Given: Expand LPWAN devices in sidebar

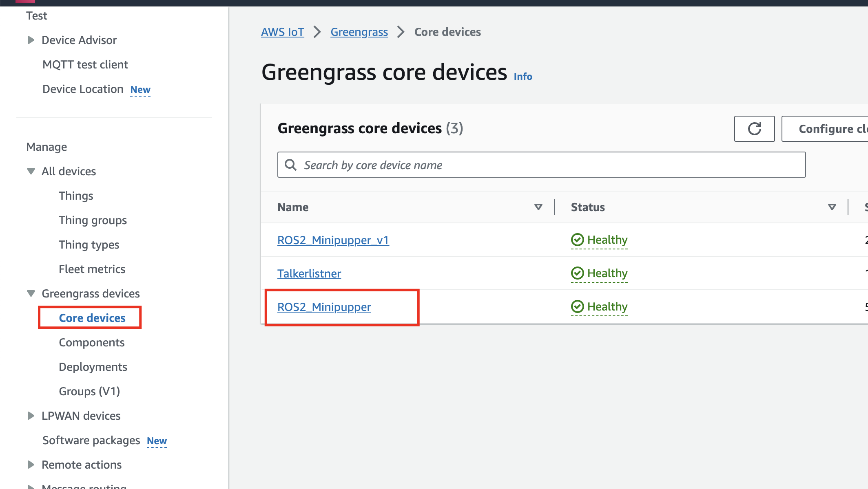Looking at the screenshot, I should tap(31, 416).
